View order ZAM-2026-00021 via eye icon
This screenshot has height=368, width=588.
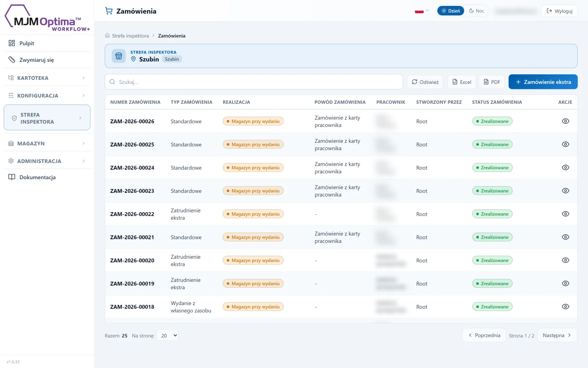(566, 237)
